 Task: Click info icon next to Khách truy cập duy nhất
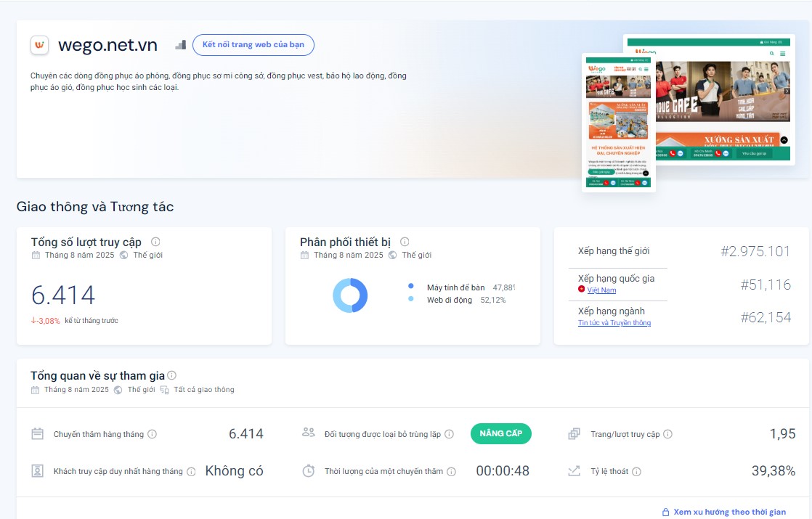[191, 471]
